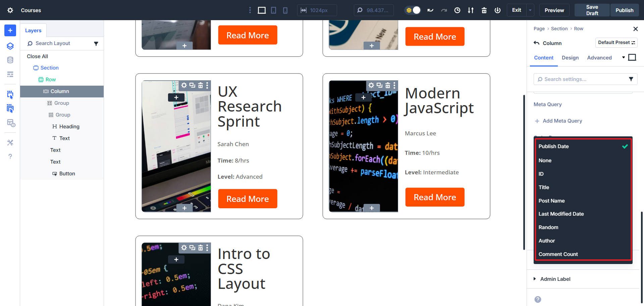The image size is (644, 306).
Task: Click the Publish button
Action: pos(624,10)
